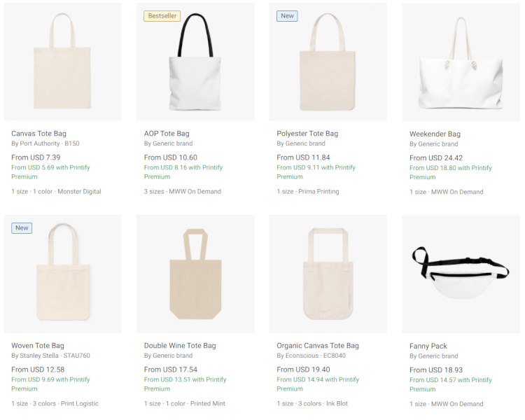Click the Organic Canvas Tote Bag name
This screenshot has width=525, height=420.
[318, 346]
